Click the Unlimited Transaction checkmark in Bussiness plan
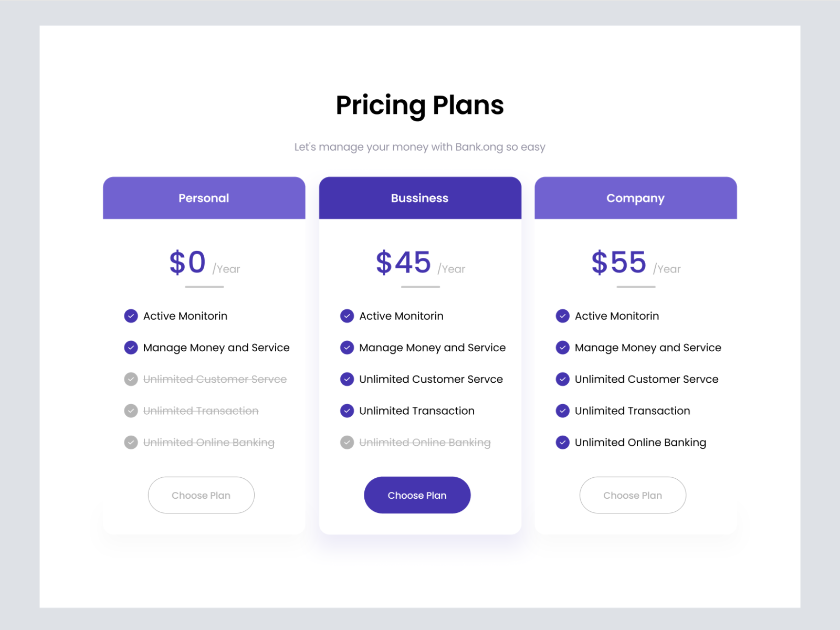This screenshot has height=630, width=840. pyautogui.click(x=347, y=411)
